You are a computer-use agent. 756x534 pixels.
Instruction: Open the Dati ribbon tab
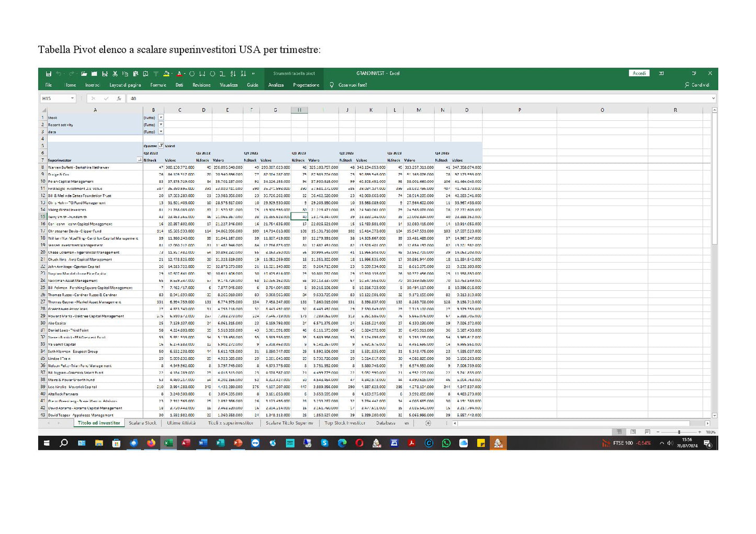point(179,85)
